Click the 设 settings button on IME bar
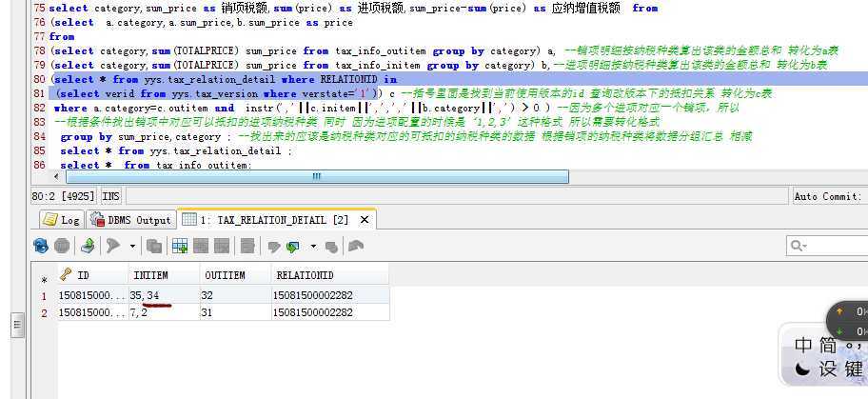This screenshot has width=868, height=399. coord(829,369)
